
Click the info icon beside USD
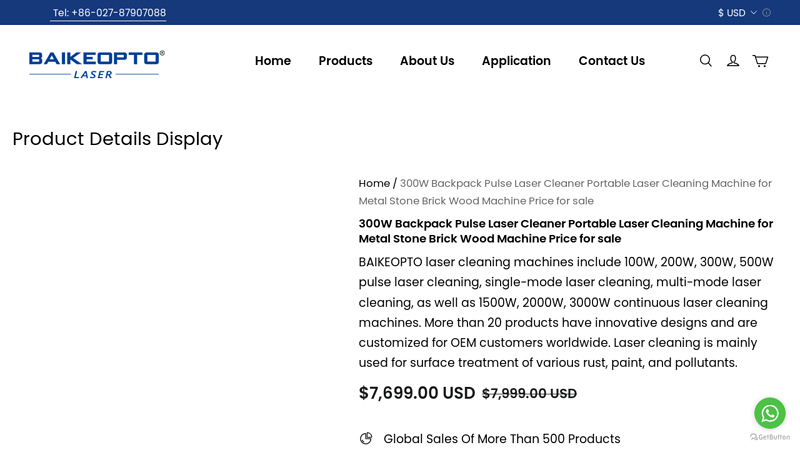tap(767, 13)
